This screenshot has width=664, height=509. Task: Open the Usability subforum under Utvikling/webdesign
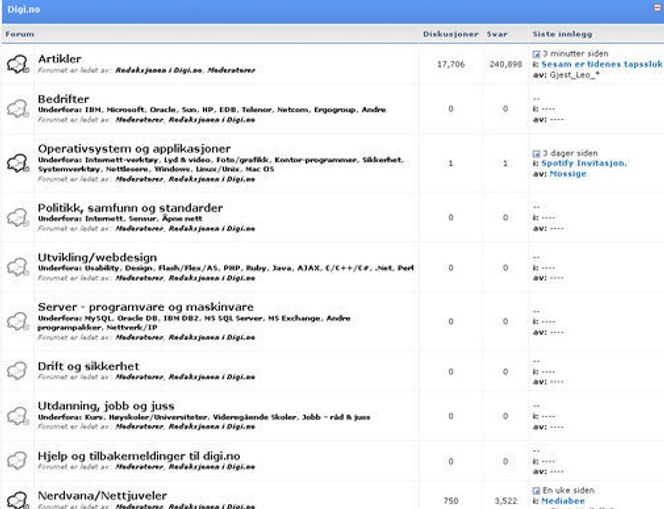(102, 268)
